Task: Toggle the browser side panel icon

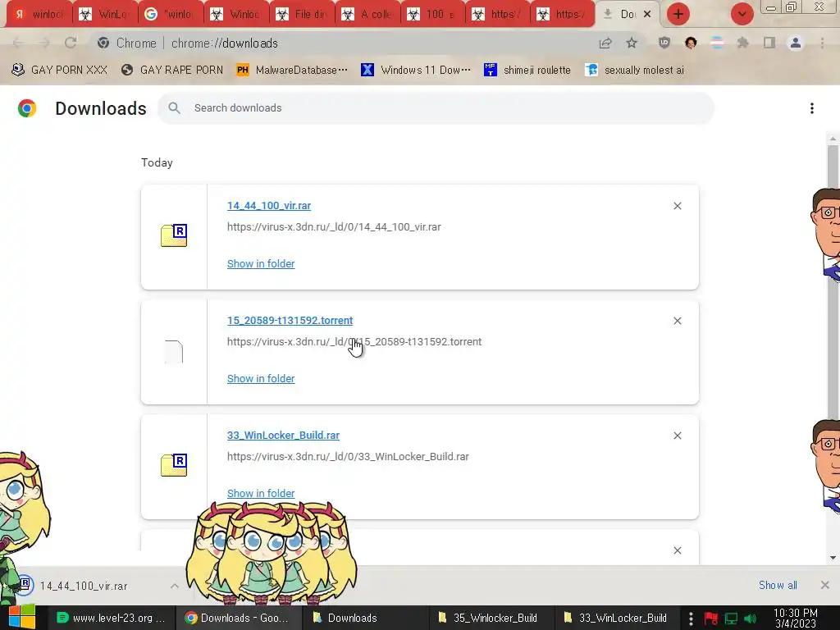Action: coord(769,43)
